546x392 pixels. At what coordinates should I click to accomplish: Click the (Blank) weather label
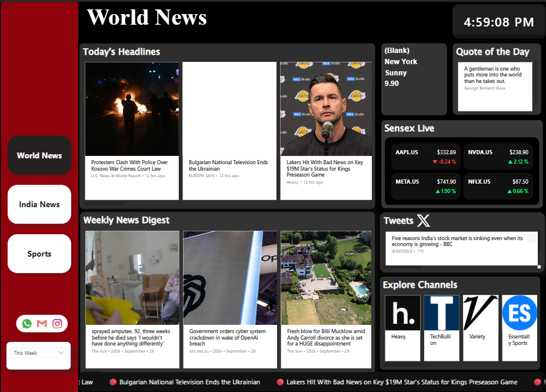tap(397, 51)
